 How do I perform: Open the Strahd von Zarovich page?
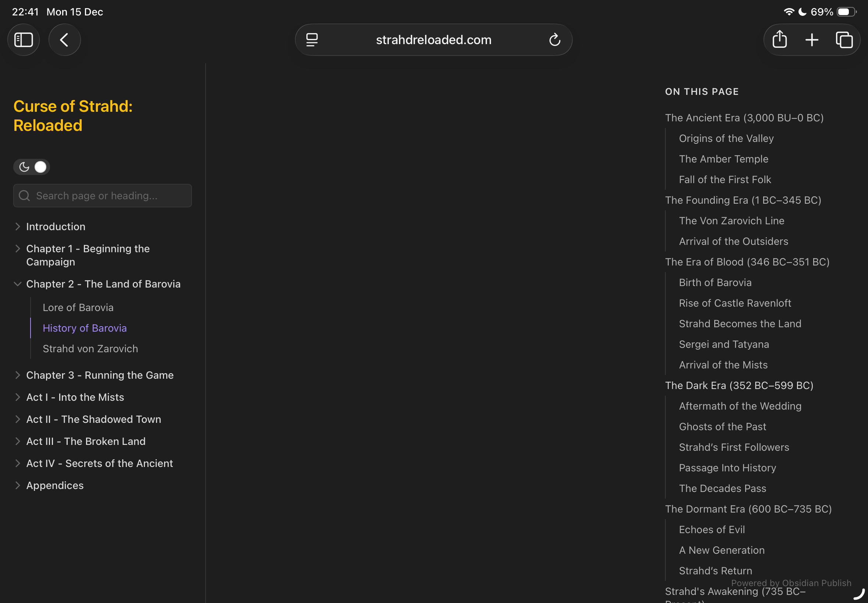[90, 349]
